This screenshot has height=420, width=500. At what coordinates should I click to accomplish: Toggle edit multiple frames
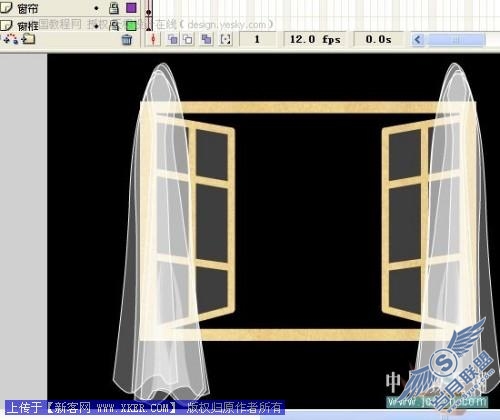tap(207, 39)
